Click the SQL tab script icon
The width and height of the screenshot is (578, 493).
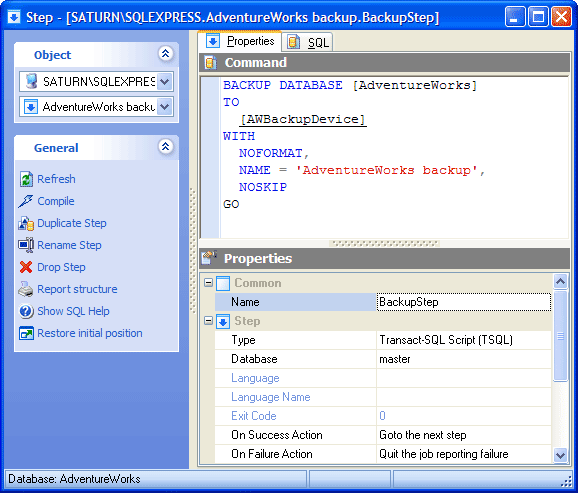(x=294, y=42)
